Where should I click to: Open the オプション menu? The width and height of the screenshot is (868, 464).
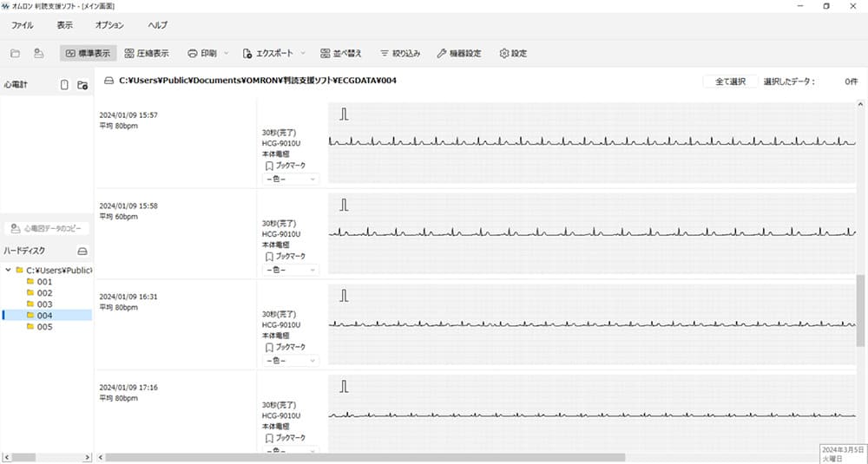109,25
